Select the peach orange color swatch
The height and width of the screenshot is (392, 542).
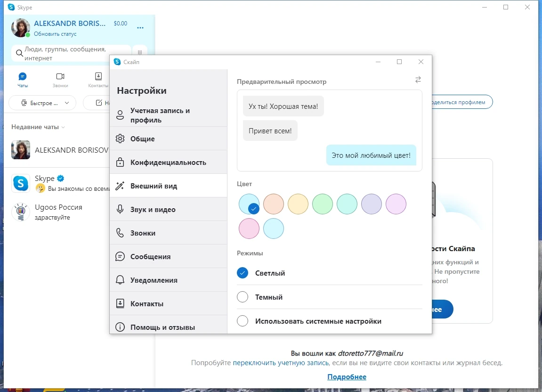click(x=274, y=204)
